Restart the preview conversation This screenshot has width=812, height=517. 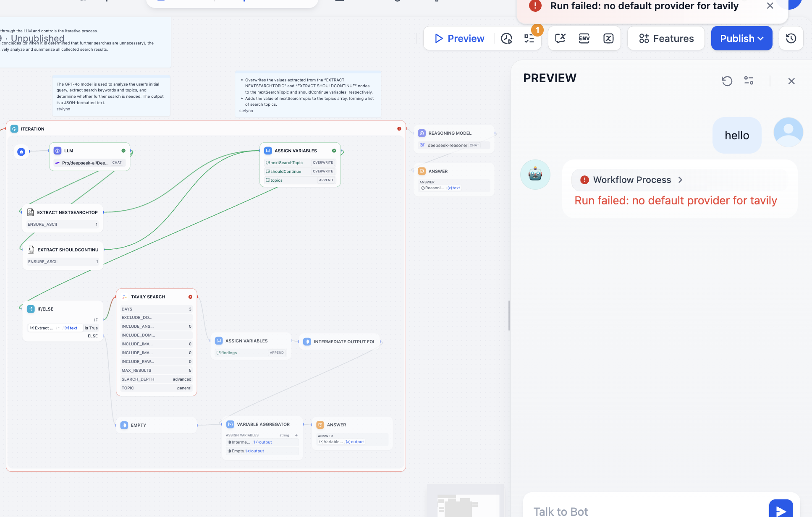[x=727, y=81]
